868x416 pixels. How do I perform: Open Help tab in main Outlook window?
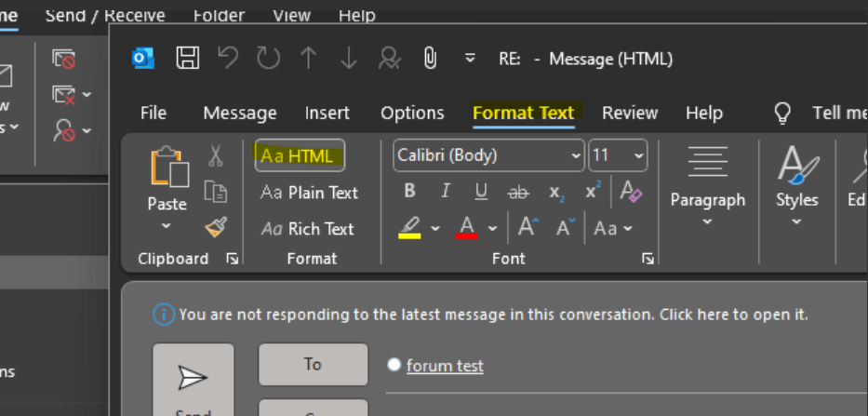357,15
